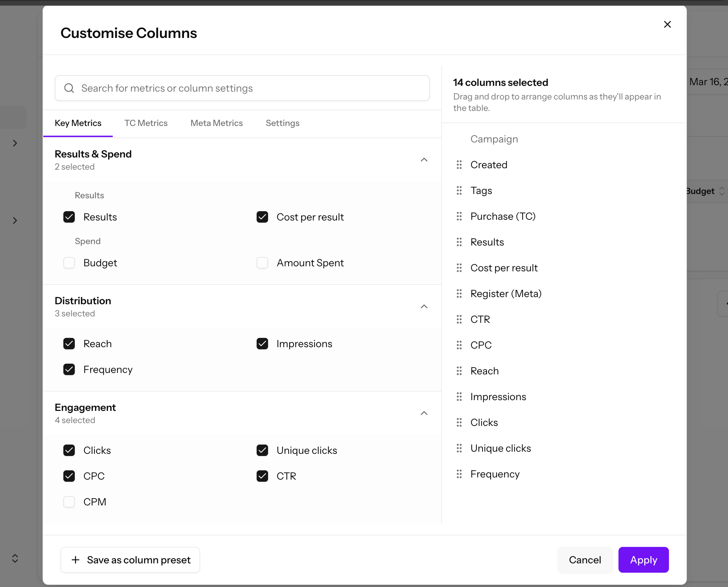Enable the Amount Spent checkbox
728x587 pixels.
[262, 263]
